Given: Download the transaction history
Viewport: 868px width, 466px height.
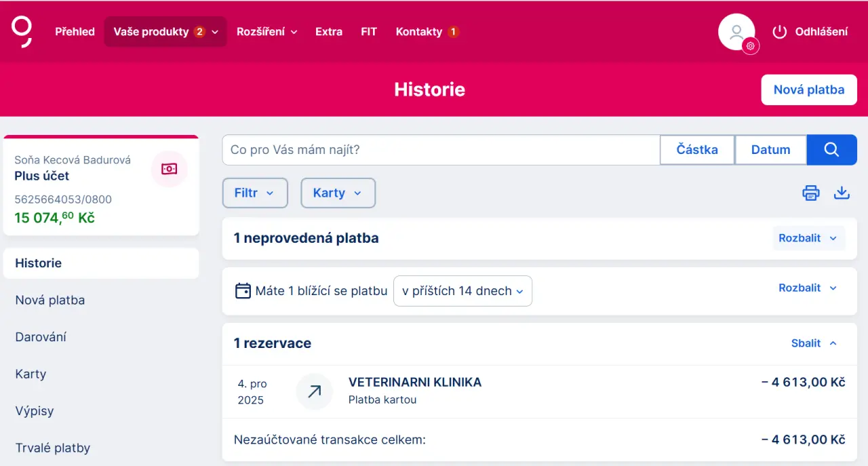Looking at the screenshot, I should coord(842,193).
